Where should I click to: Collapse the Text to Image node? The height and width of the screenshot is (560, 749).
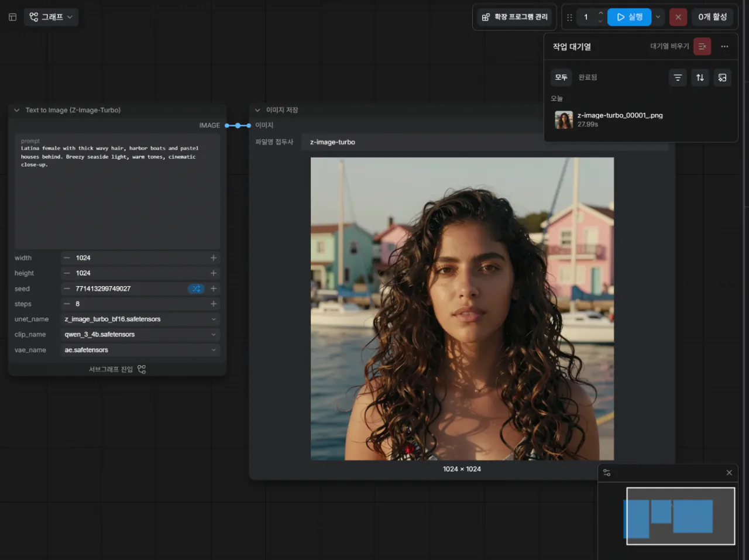coord(17,110)
